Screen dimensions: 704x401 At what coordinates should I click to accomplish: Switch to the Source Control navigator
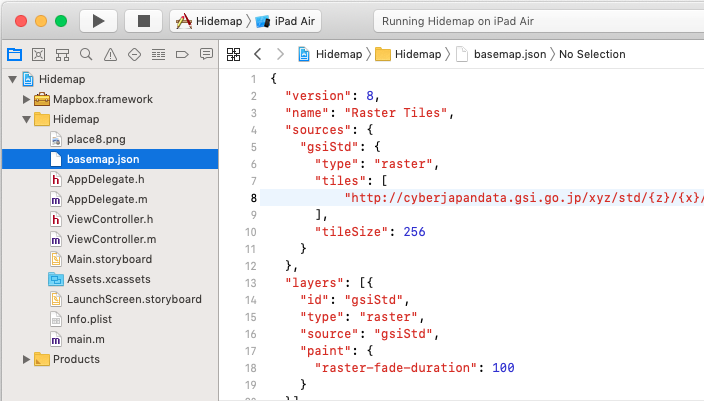[x=37, y=54]
